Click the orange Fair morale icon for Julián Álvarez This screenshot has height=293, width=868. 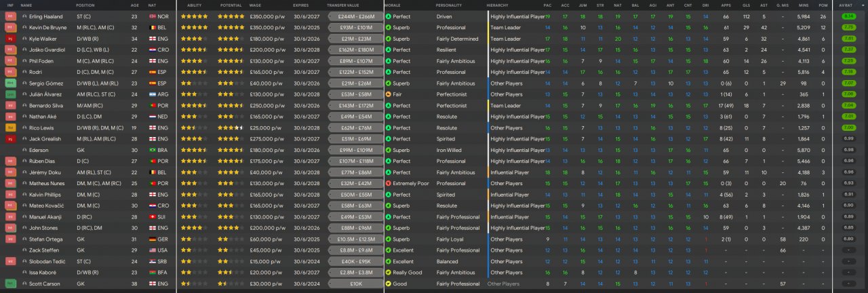[x=388, y=94]
